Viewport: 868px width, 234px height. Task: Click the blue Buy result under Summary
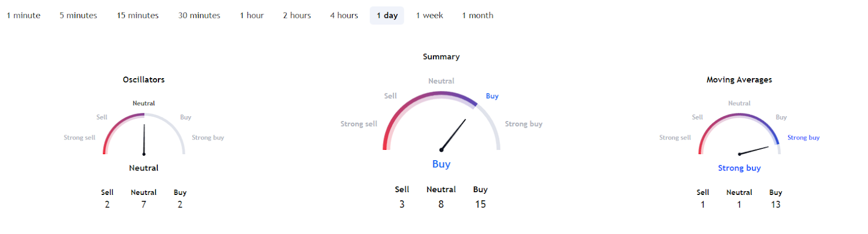point(441,164)
